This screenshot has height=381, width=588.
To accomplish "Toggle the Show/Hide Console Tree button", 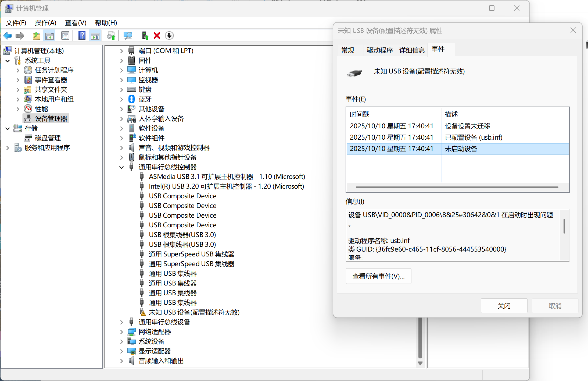I will (49, 36).
